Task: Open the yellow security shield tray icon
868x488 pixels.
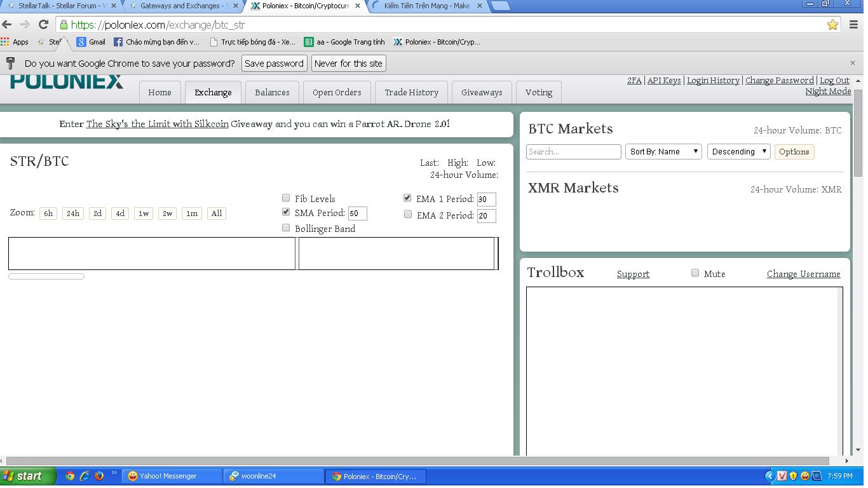Action: 794,476
